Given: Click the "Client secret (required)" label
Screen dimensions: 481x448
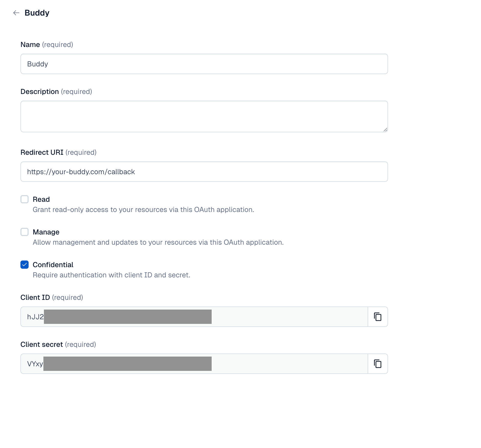Looking at the screenshot, I should 58,345.
